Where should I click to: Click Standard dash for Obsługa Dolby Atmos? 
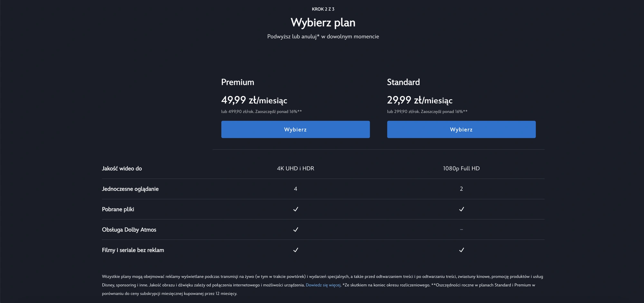(461, 230)
